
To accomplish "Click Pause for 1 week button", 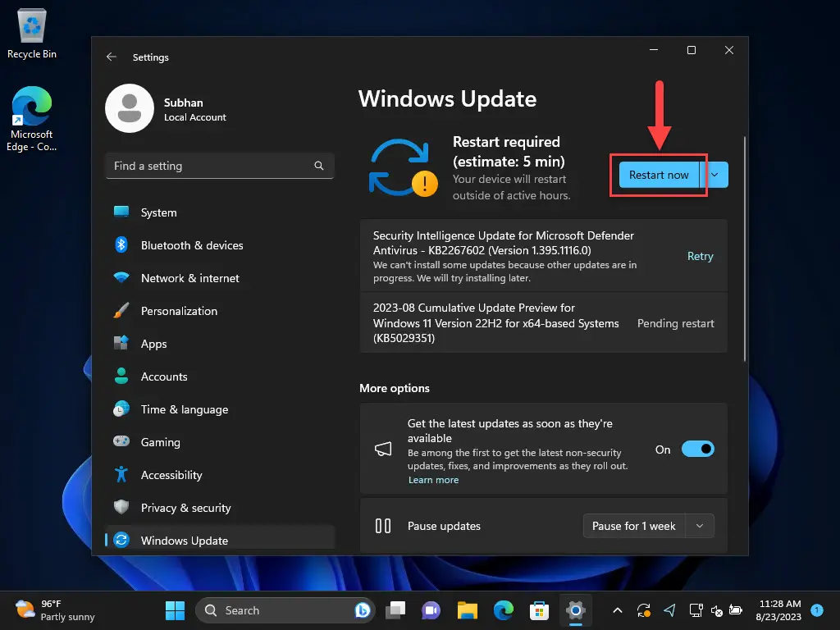I will tap(634, 526).
